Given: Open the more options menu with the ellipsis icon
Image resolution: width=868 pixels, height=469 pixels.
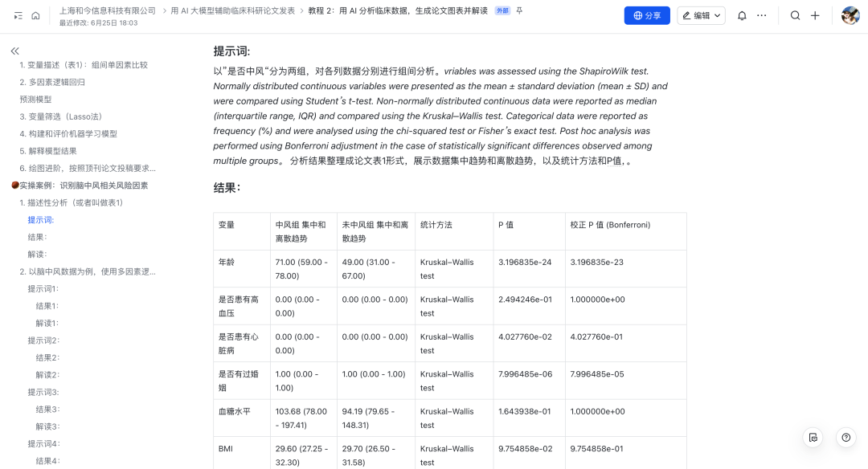Looking at the screenshot, I should point(762,15).
